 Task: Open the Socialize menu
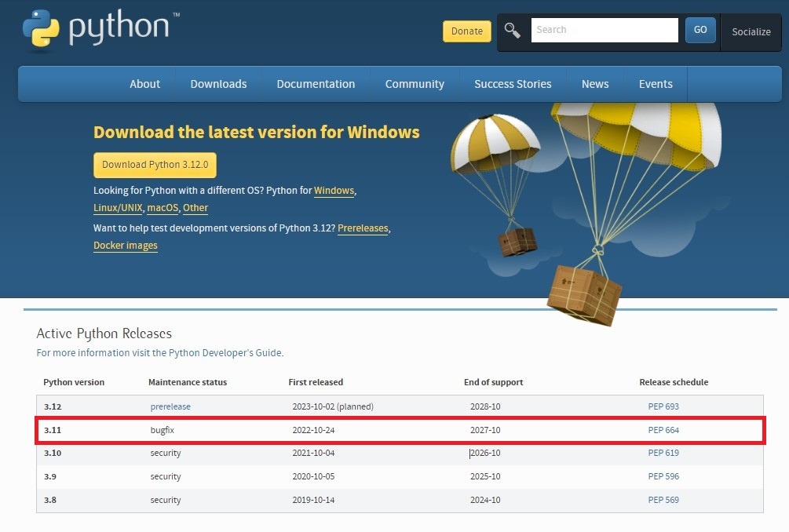tap(751, 31)
